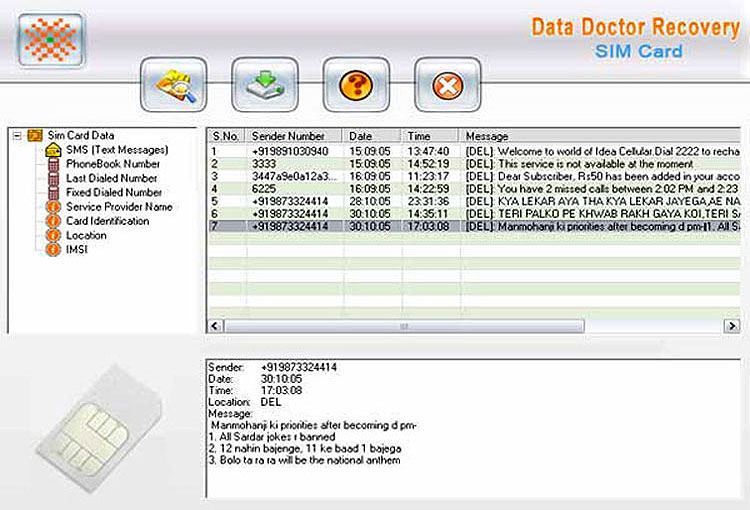Click the Service Provider Name icon
750x510 pixels.
(x=53, y=207)
